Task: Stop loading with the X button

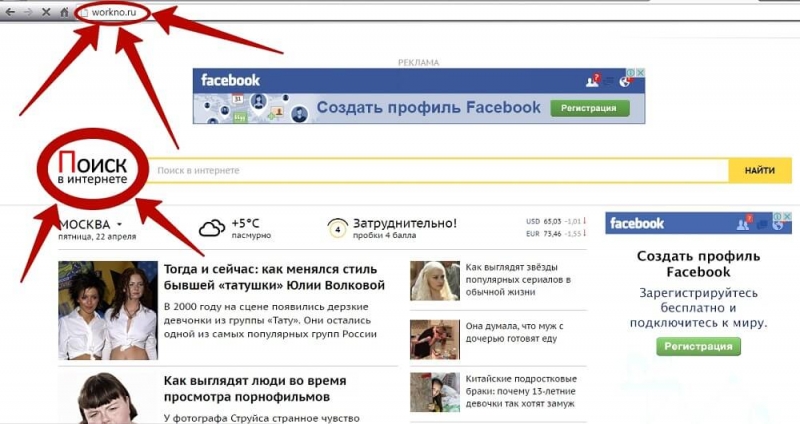Action: coord(46,12)
